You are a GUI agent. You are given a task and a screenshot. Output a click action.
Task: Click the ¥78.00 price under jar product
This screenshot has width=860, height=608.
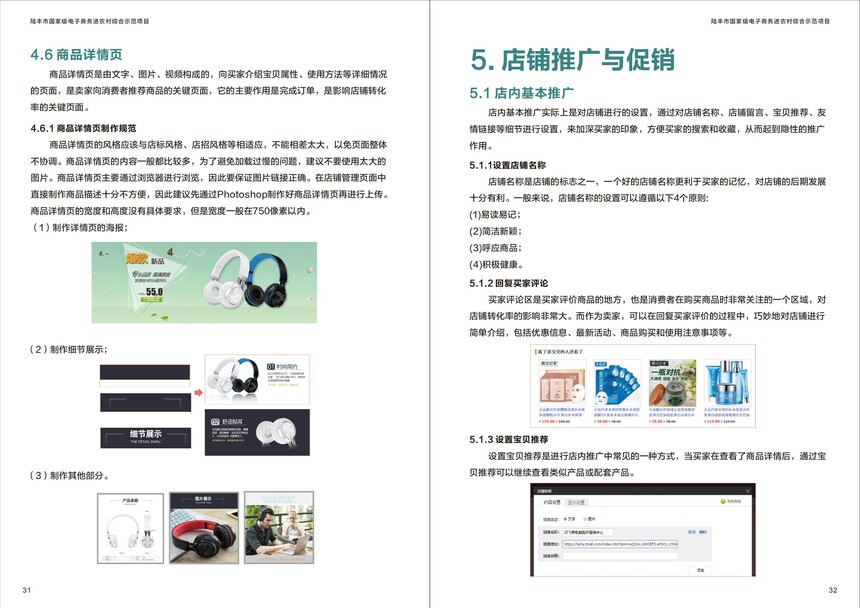pyautogui.click(x=655, y=421)
